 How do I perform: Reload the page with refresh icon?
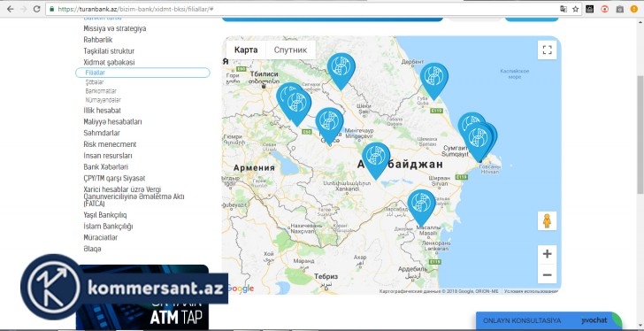coord(36,9)
